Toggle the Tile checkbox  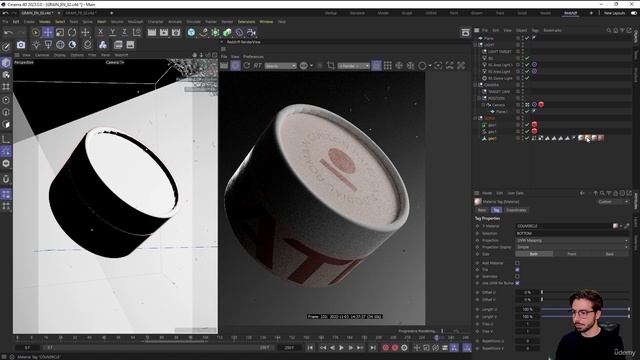pos(517,270)
